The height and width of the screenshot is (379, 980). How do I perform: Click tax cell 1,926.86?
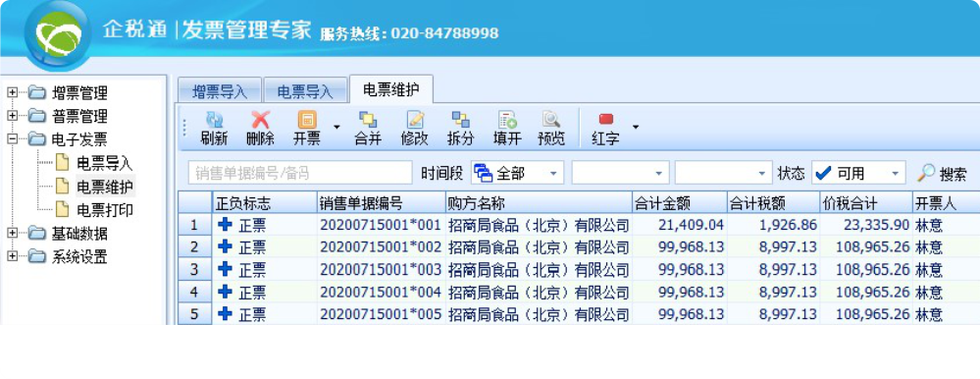click(774, 225)
